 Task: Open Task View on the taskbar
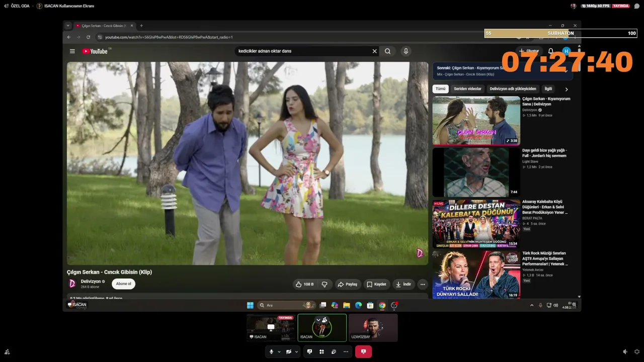[323, 305]
